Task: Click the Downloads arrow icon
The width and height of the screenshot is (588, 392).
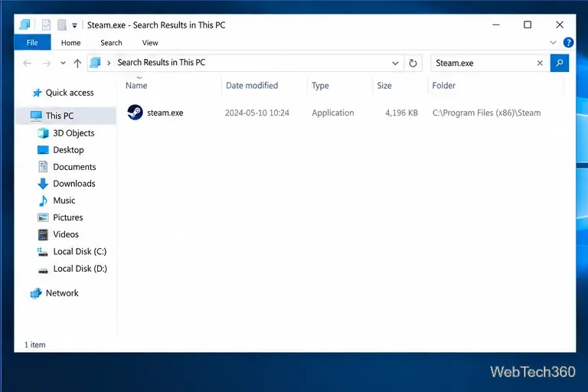Action: tap(43, 184)
